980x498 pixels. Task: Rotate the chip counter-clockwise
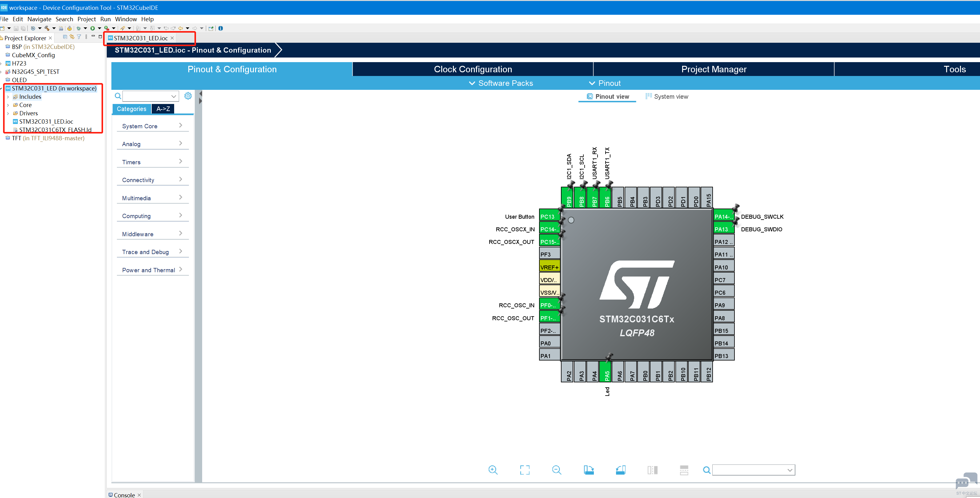[621, 470]
